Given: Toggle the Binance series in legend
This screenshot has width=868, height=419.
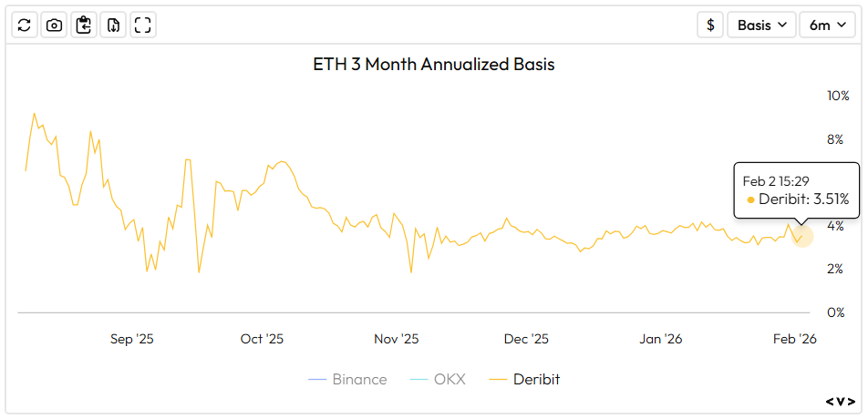Looking at the screenshot, I should pyautogui.click(x=347, y=379).
